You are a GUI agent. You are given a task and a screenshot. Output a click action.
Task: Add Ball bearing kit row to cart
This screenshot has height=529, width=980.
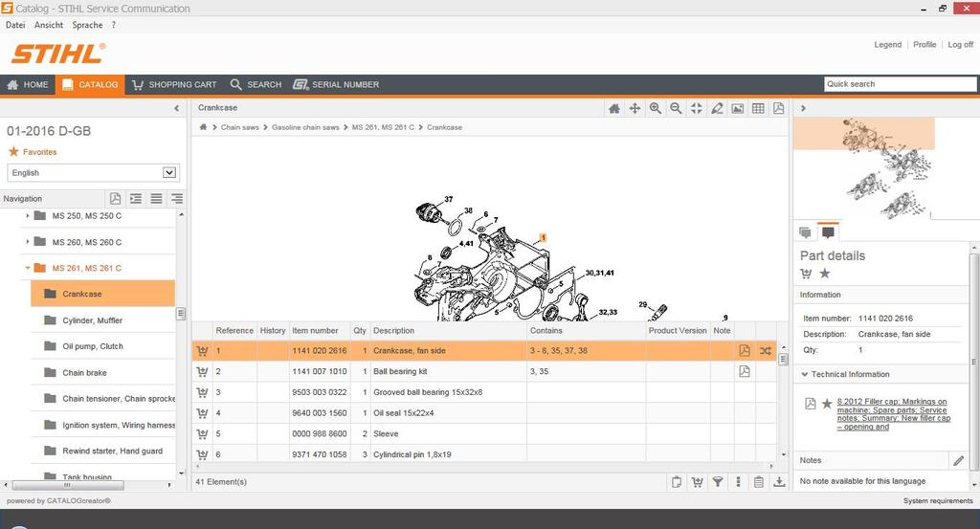click(x=202, y=371)
